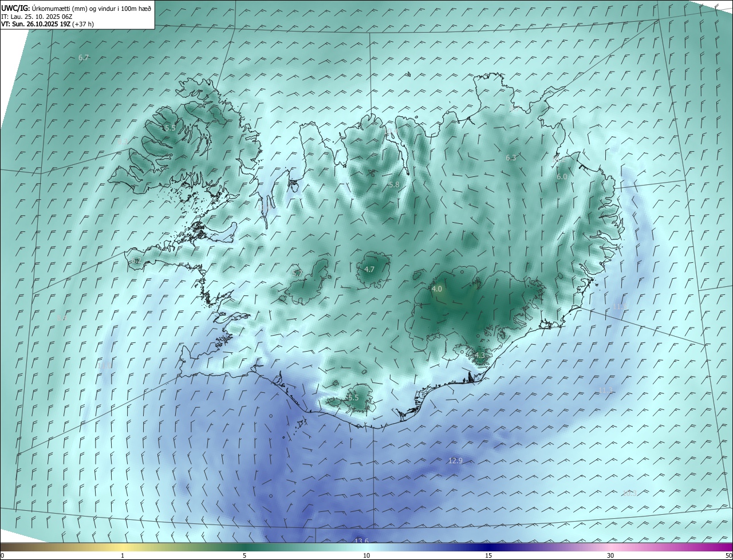Pick the pink colour-bar band above tick 30
The width and height of the screenshot is (733, 560).
click(x=610, y=547)
